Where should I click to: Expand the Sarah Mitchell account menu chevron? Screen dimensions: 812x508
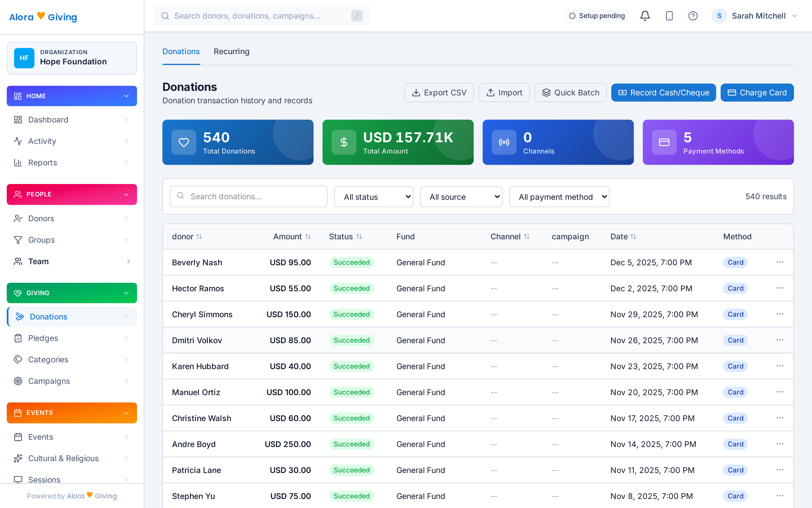794,16
